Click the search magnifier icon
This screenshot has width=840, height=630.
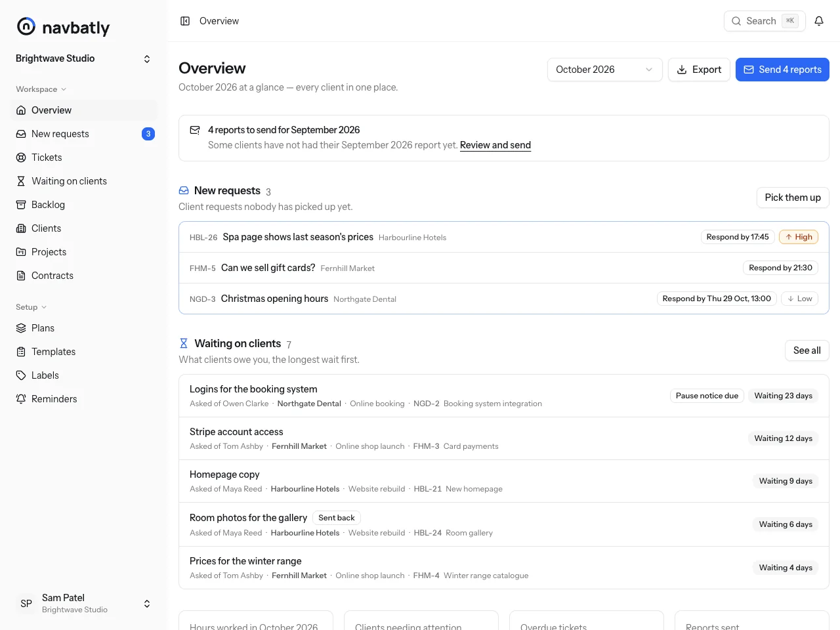tap(736, 21)
